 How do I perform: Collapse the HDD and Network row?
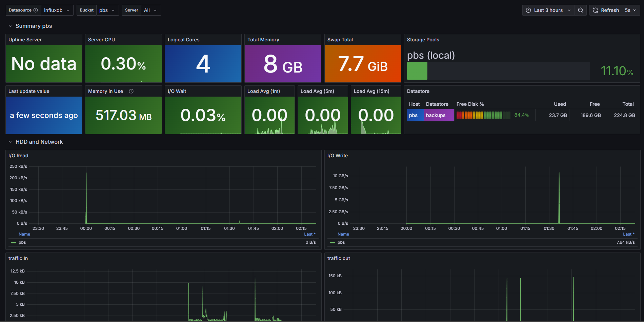click(10, 142)
